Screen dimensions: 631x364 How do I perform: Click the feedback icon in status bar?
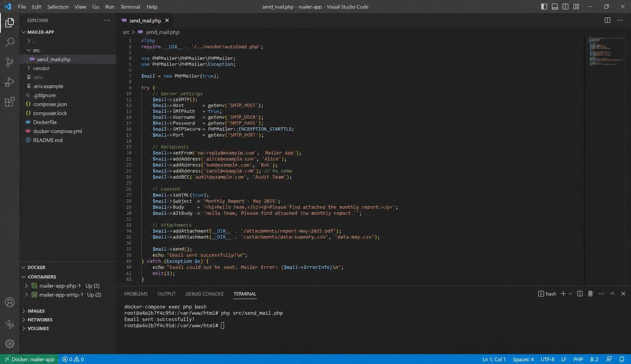pos(609,359)
